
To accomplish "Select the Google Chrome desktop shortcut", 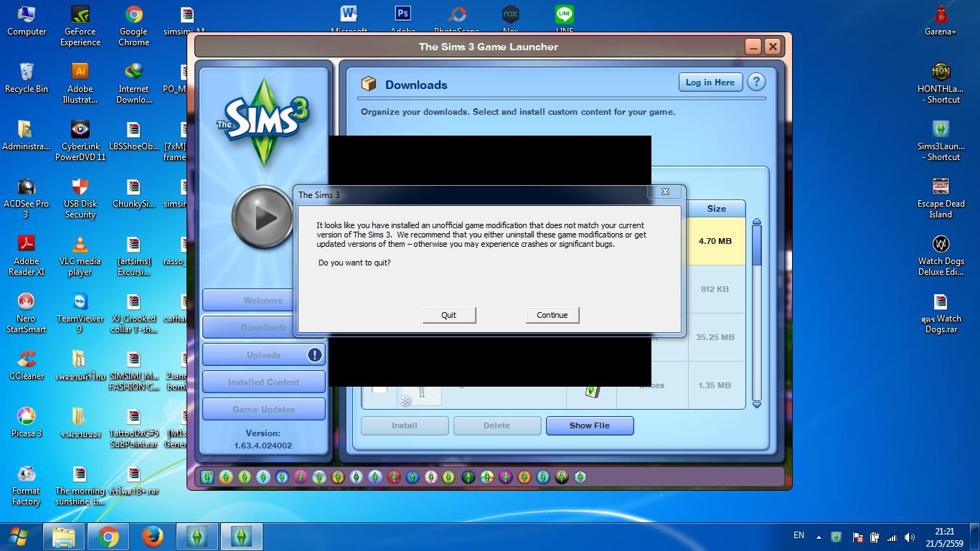I will (x=133, y=26).
